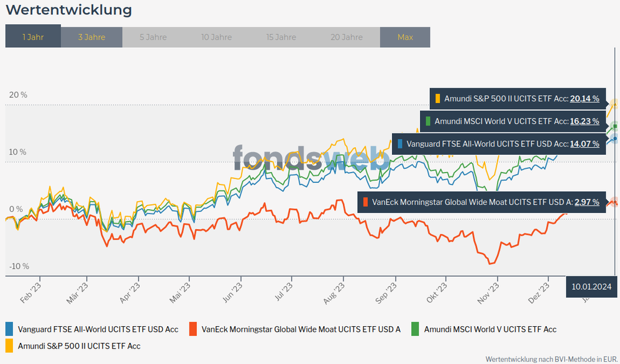620x364 pixels.
Task: Click the green Amundi MSCI World legend square
Action: (415, 329)
